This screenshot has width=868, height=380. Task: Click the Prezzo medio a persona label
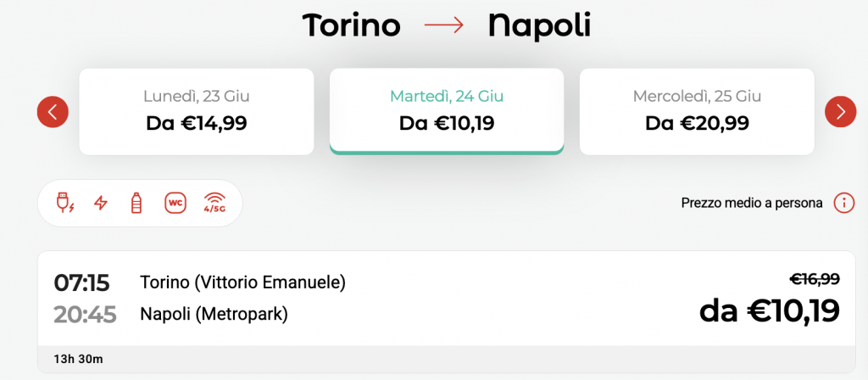752,204
